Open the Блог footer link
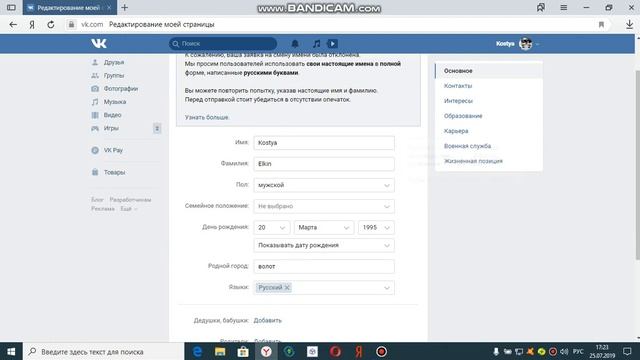Image resolution: width=640 pixels, height=360 pixels. click(97, 200)
